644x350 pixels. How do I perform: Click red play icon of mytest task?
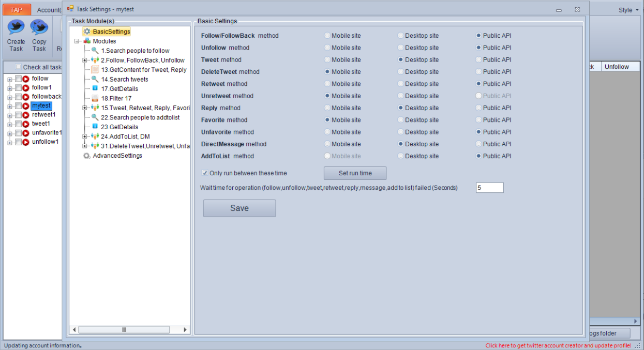pos(26,106)
